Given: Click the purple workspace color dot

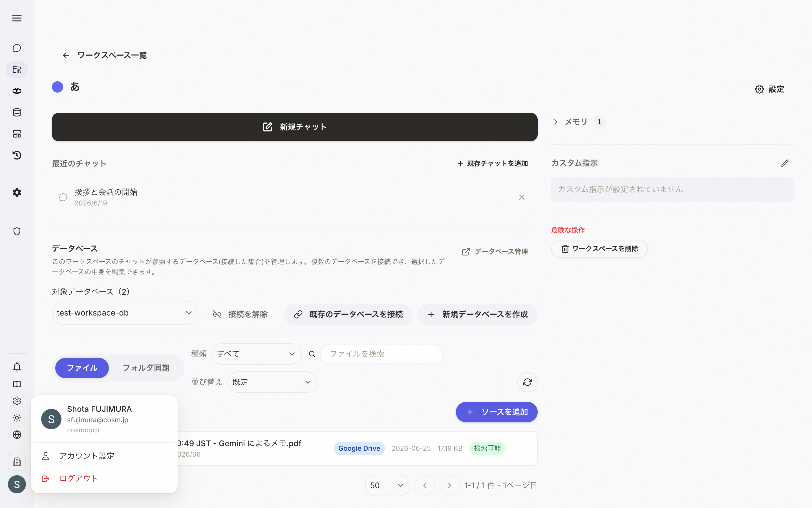Looking at the screenshot, I should coord(58,87).
